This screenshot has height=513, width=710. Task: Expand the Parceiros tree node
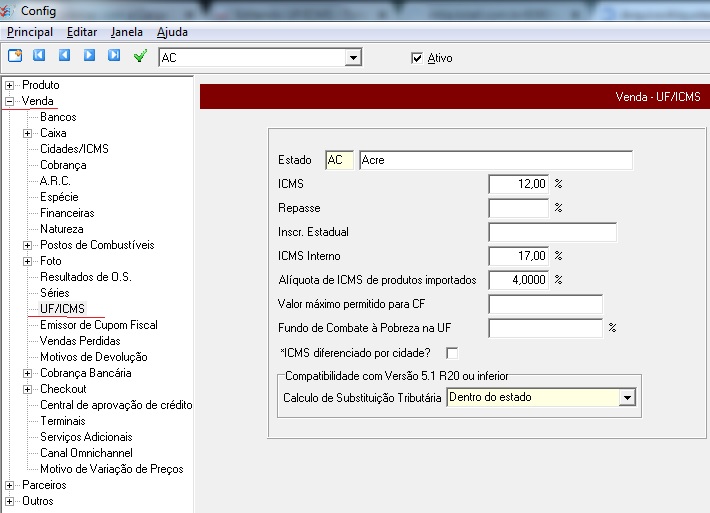[x=10, y=485]
